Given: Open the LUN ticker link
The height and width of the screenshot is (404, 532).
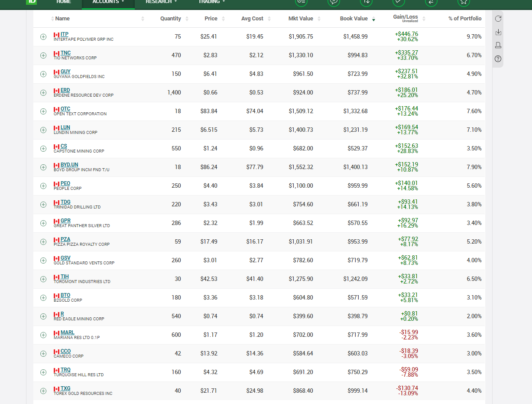Looking at the screenshot, I should pyautogui.click(x=65, y=127).
